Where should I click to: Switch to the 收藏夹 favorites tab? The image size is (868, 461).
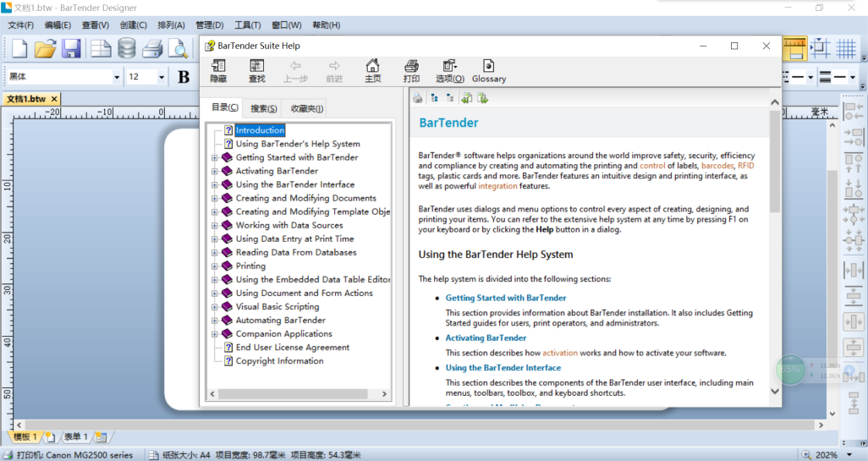[307, 108]
